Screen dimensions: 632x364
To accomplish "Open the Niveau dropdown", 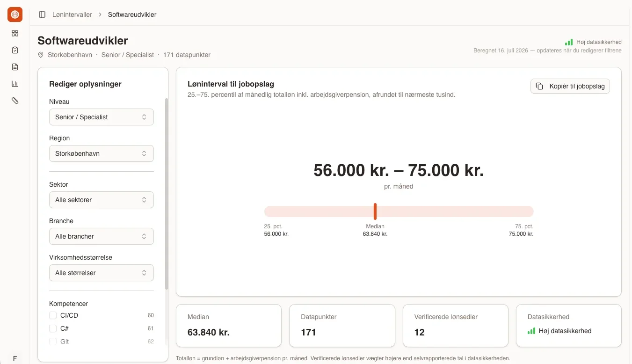I will coord(102,117).
